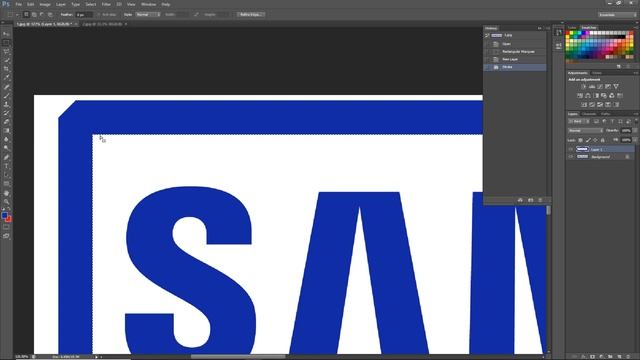640x360 pixels.
Task: Create new snapshot in History panel
Action: [530, 200]
